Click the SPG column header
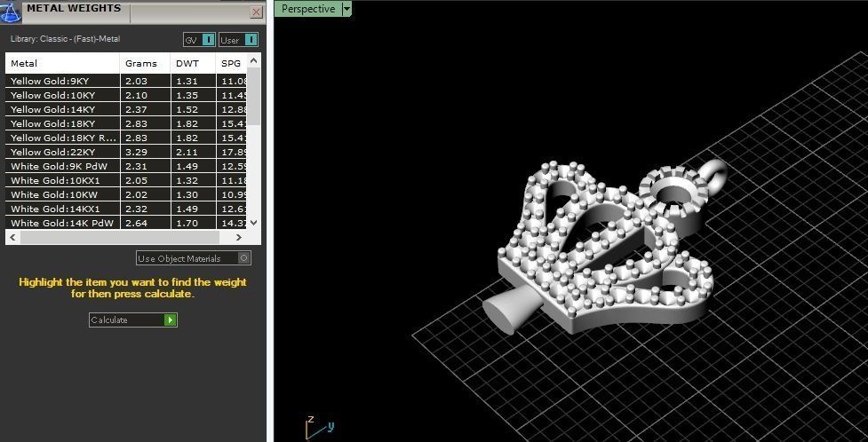This screenshot has height=442, width=868. tap(231, 63)
